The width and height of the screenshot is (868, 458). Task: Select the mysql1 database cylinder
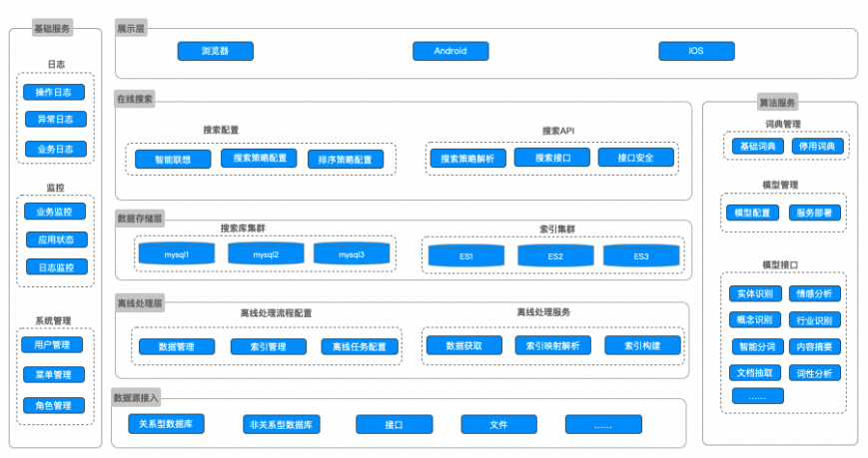tap(177, 253)
